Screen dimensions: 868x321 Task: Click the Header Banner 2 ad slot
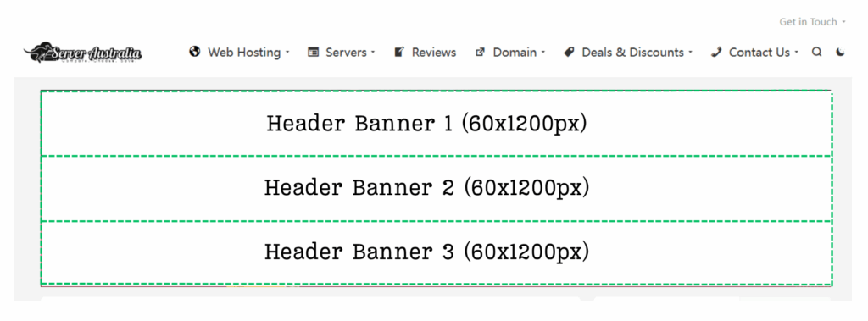437,189
